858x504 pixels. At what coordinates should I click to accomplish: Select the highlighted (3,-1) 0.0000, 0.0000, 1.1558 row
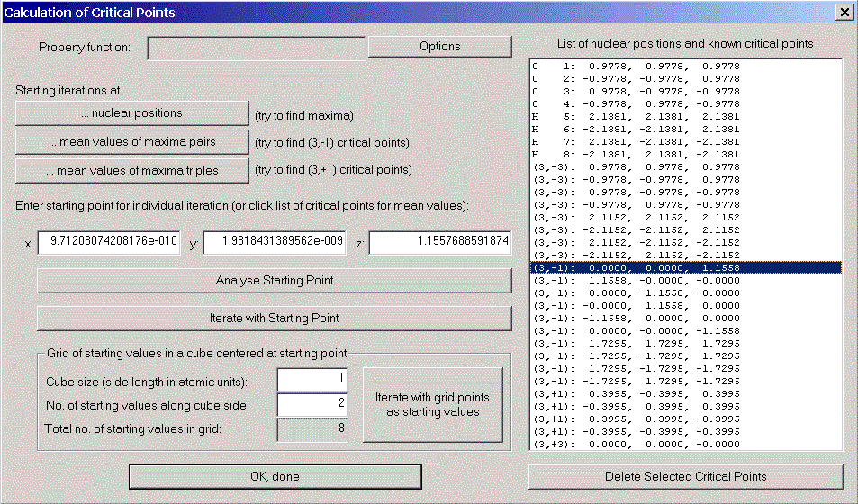[x=637, y=268]
